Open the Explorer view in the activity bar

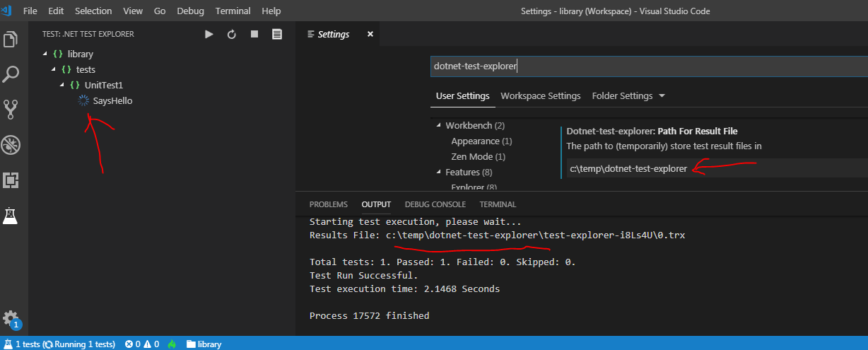click(11, 38)
